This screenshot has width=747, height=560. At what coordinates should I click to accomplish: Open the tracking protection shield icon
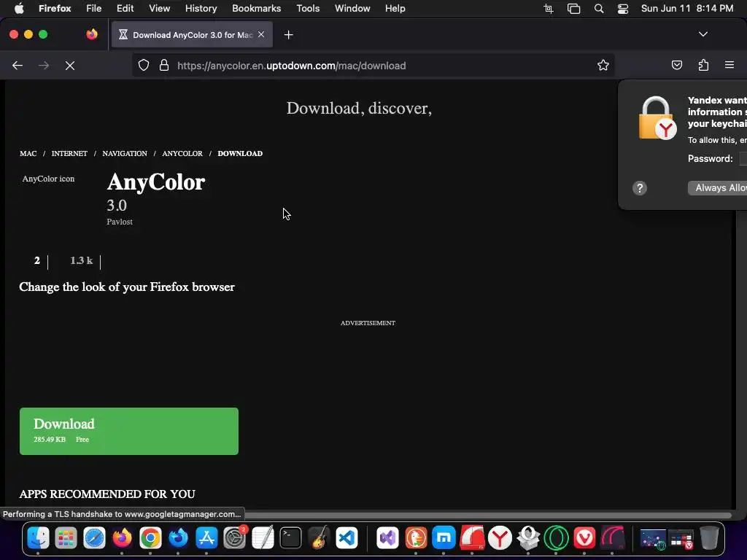coord(144,66)
